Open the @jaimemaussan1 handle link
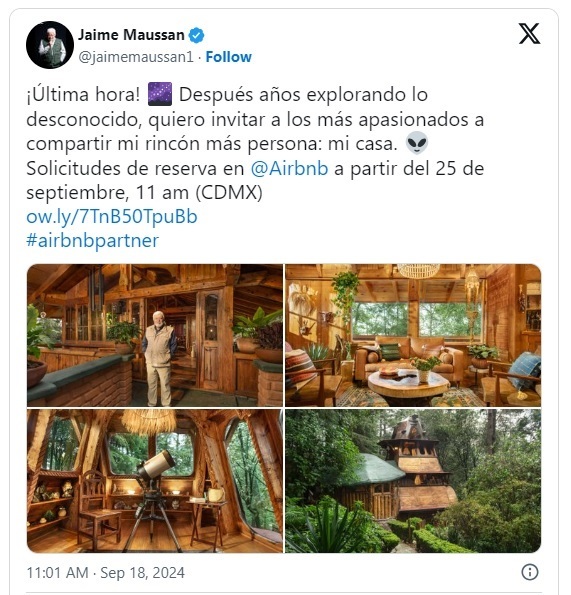The width and height of the screenshot is (571, 595). pos(136,57)
